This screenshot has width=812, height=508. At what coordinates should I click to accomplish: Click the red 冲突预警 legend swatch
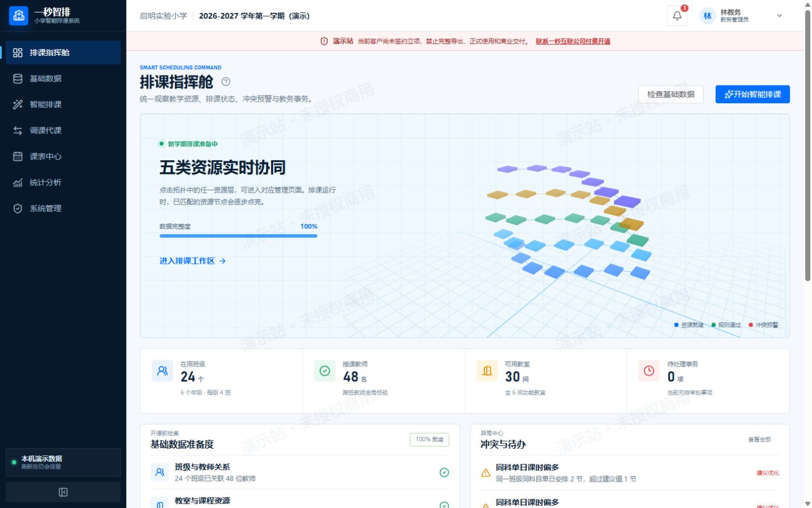[750, 325]
